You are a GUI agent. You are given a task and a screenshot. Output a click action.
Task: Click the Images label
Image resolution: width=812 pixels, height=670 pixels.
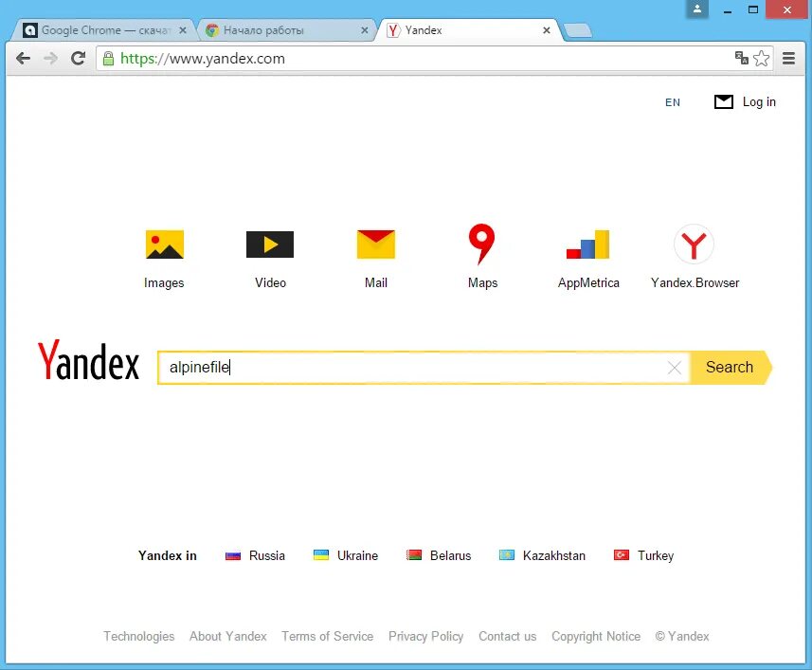click(x=164, y=282)
